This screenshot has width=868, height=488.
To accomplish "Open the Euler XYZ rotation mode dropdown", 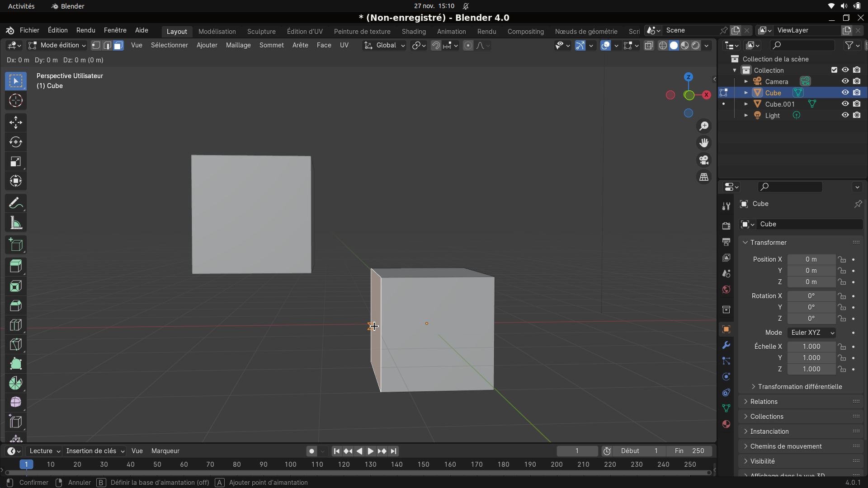I will coord(811,333).
